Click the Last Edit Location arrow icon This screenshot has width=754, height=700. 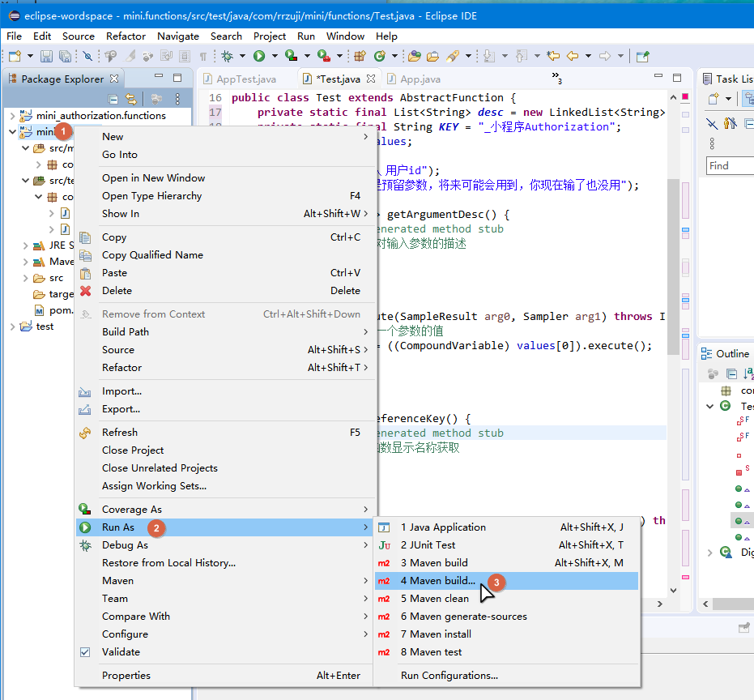tap(553, 56)
